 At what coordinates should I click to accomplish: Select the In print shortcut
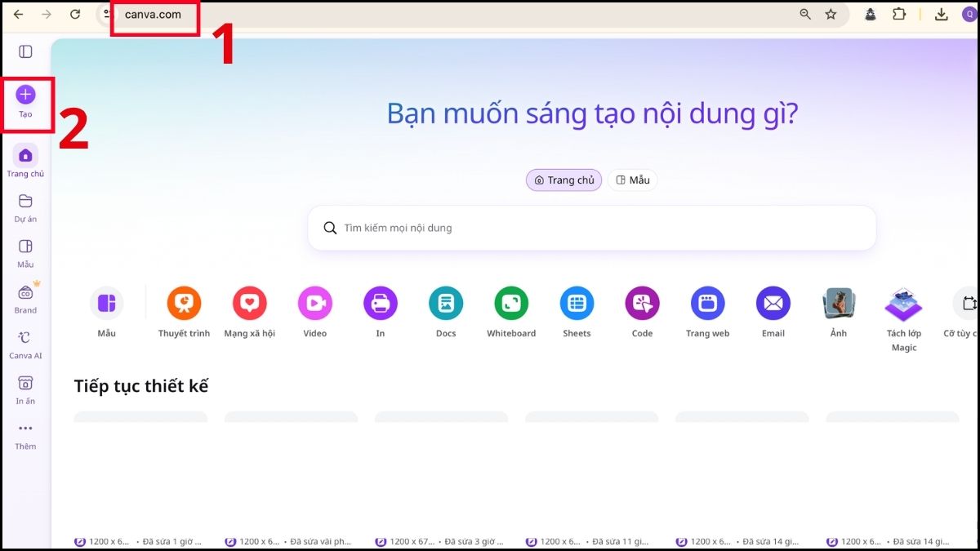pos(381,311)
